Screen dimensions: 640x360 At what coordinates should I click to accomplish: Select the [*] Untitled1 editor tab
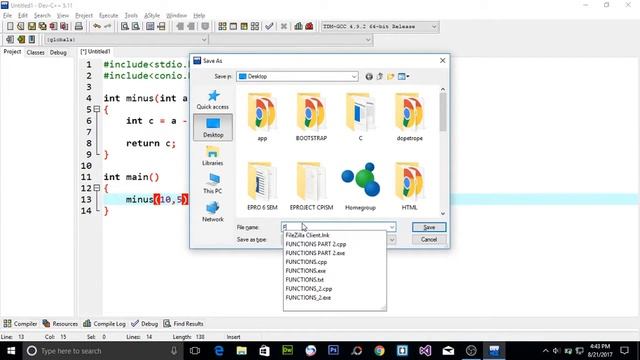point(95,52)
